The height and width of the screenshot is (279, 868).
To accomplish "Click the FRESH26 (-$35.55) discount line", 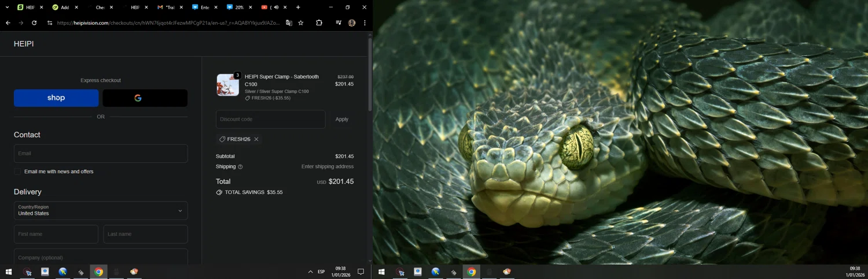I will coord(267,98).
